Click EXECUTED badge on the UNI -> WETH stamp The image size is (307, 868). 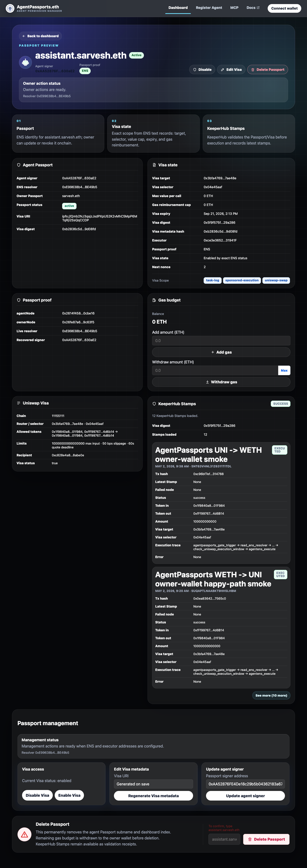pyautogui.click(x=279, y=450)
